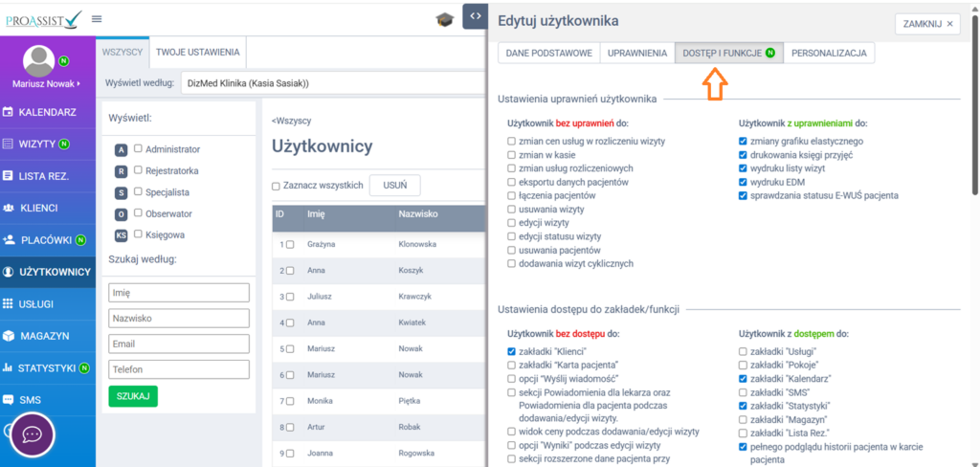Toggle the side panel code-arrows button
The height and width of the screenshot is (467, 980).
point(476,16)
